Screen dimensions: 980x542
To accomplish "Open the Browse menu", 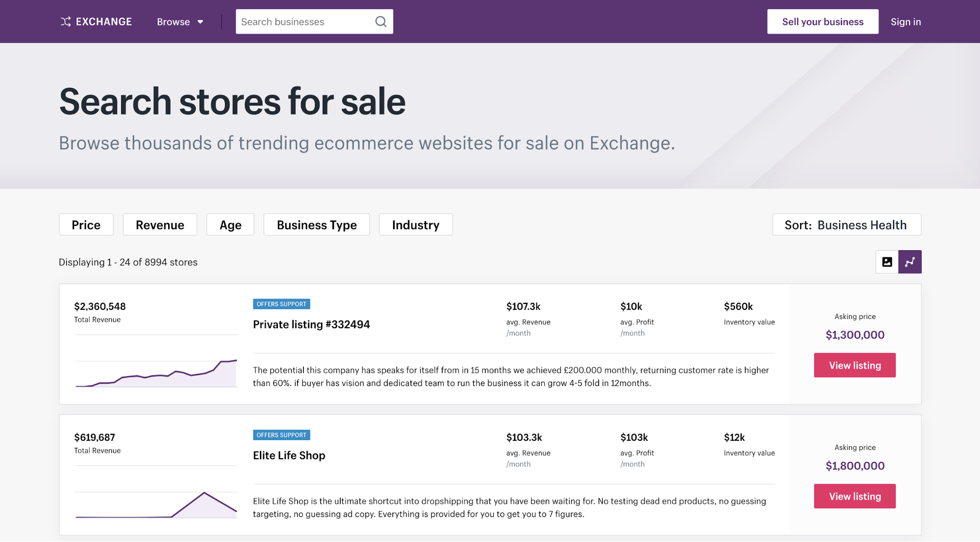I will click(x=173, y=21).
